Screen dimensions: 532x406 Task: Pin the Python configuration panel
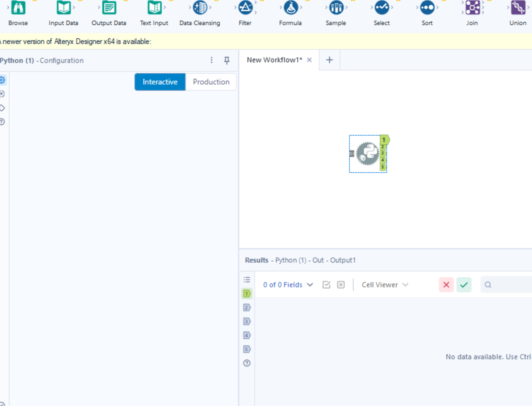pos(227,60)
